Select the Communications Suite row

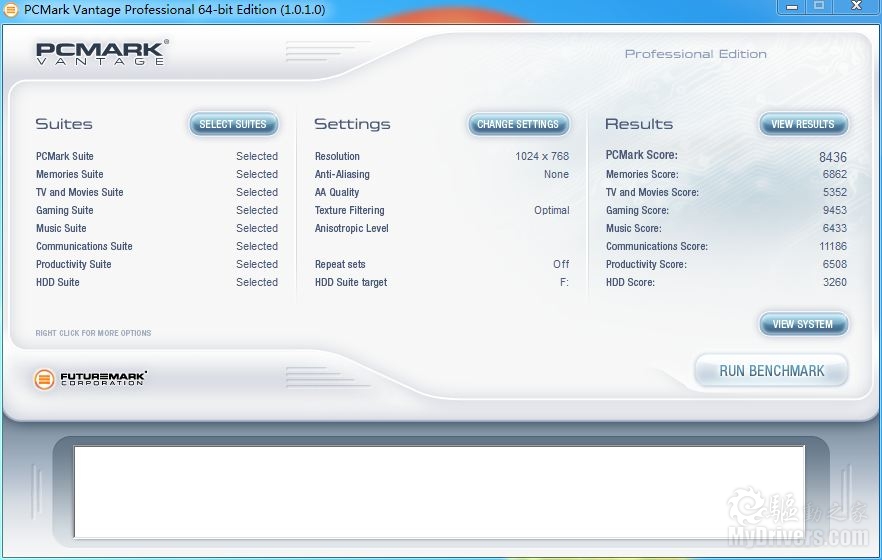(157, 246)
